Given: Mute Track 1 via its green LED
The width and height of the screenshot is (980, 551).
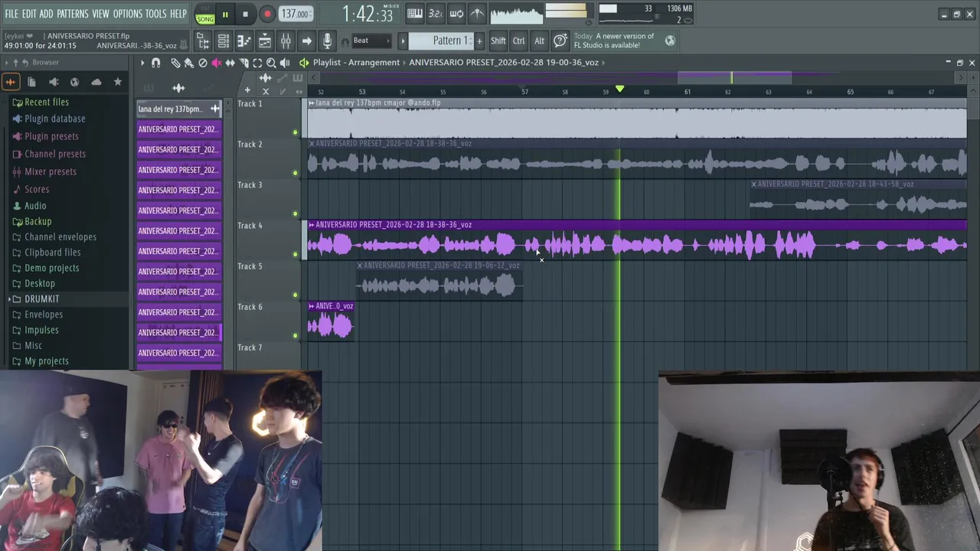Looking at the screenshot, I should click(x=295, y=132).
